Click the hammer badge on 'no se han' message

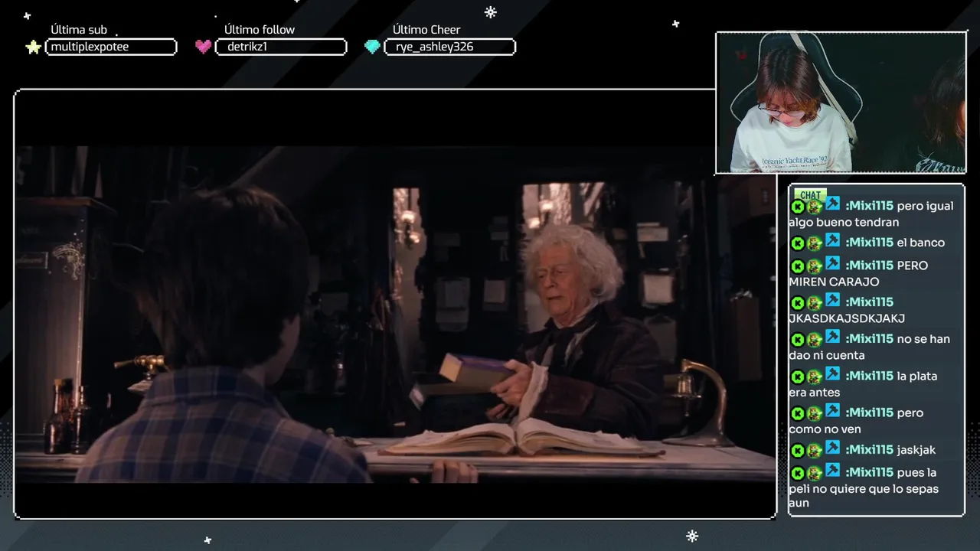pos(832,337)
